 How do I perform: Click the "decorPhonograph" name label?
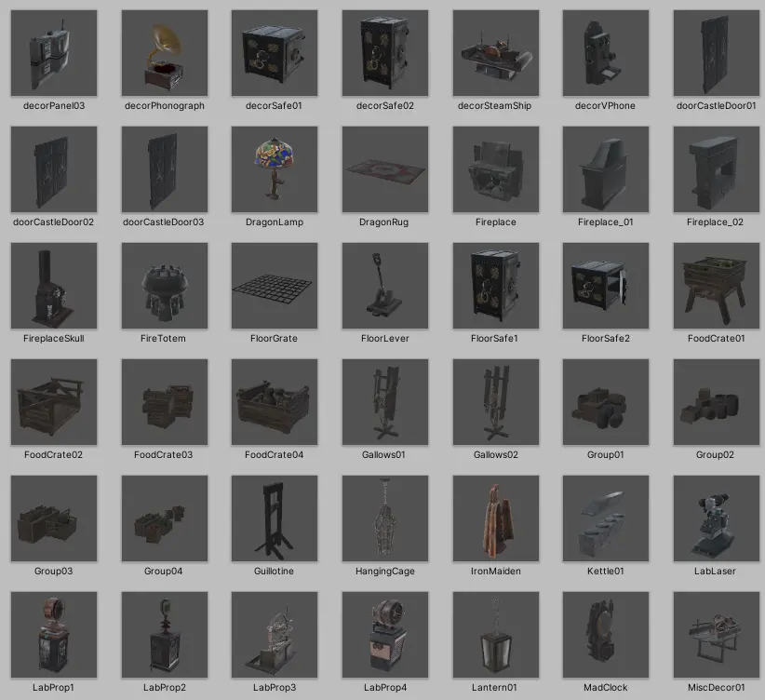click(x=165, y=106)
